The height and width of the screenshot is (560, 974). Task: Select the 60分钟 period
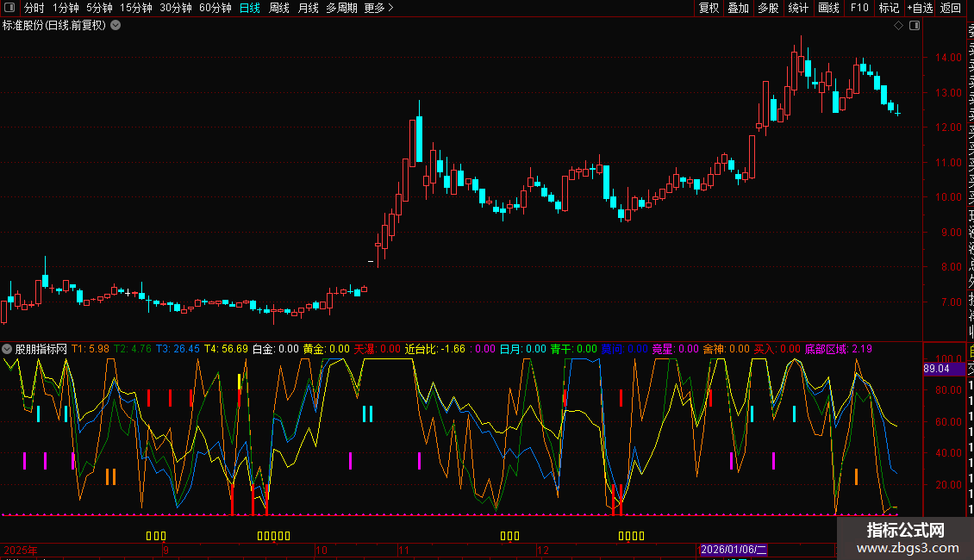pos(215,8)
